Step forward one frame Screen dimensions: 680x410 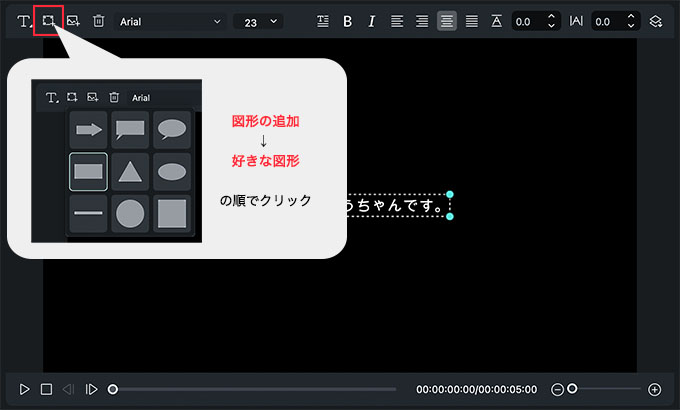(91, 389)
